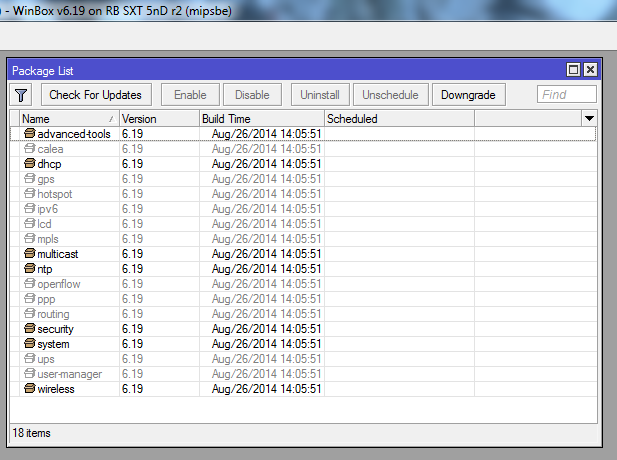
Task: Click the multicast row build time
Action: [266, 254]
